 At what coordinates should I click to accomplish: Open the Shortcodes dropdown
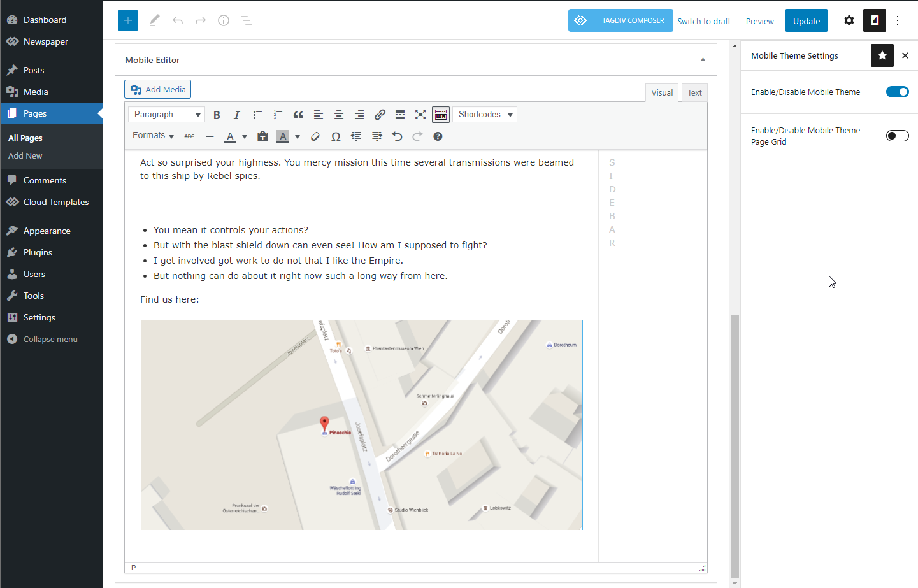tap(485, 115)
